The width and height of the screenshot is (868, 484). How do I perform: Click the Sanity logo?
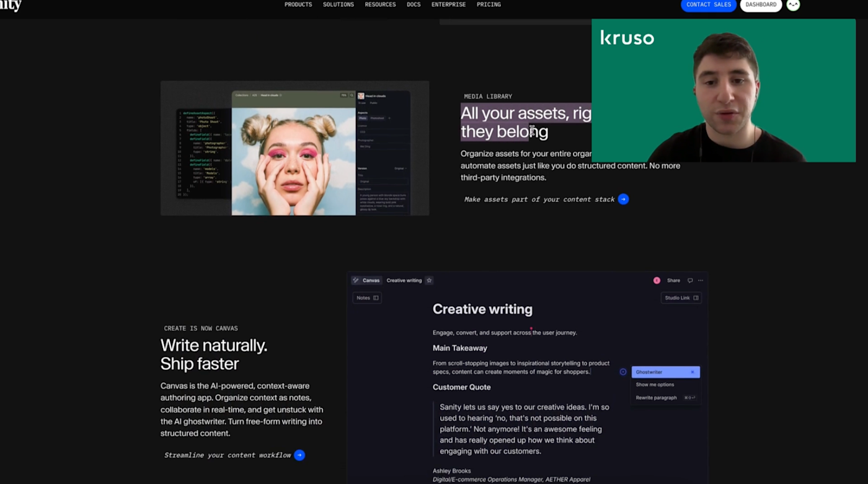pyautogui.click(x=11, y=6)
